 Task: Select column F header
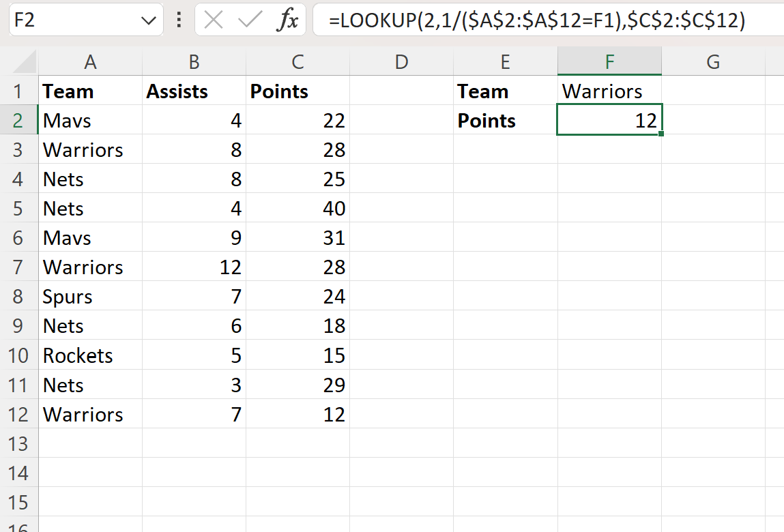(x=609, y=62)
